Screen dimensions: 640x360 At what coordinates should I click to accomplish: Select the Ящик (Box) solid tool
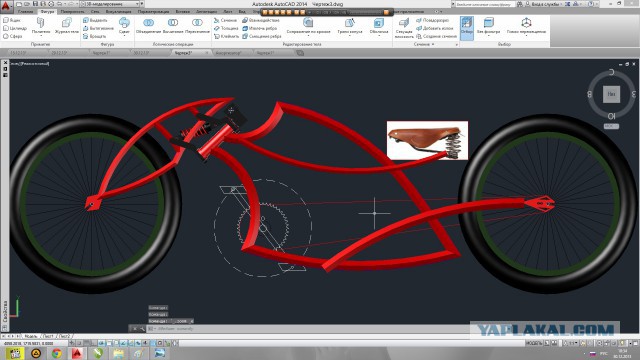point(12,20)
